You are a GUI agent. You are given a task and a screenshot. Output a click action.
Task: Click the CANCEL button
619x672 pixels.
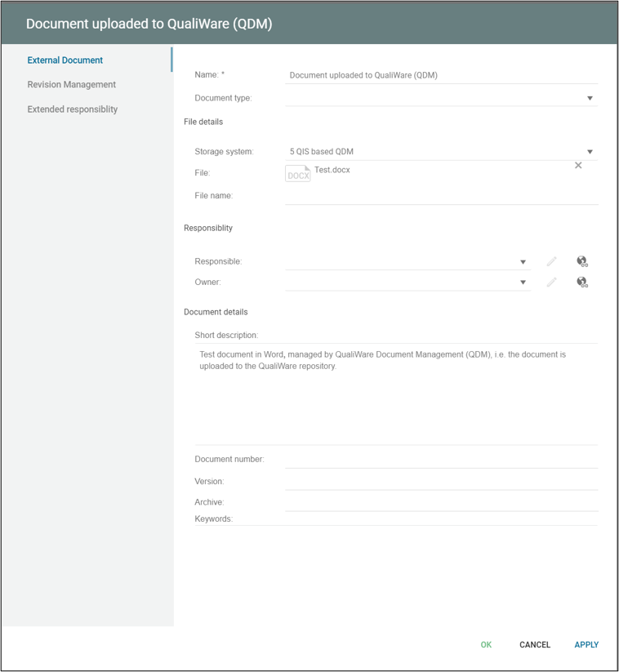pyautogui.click(x=535, y=644)
